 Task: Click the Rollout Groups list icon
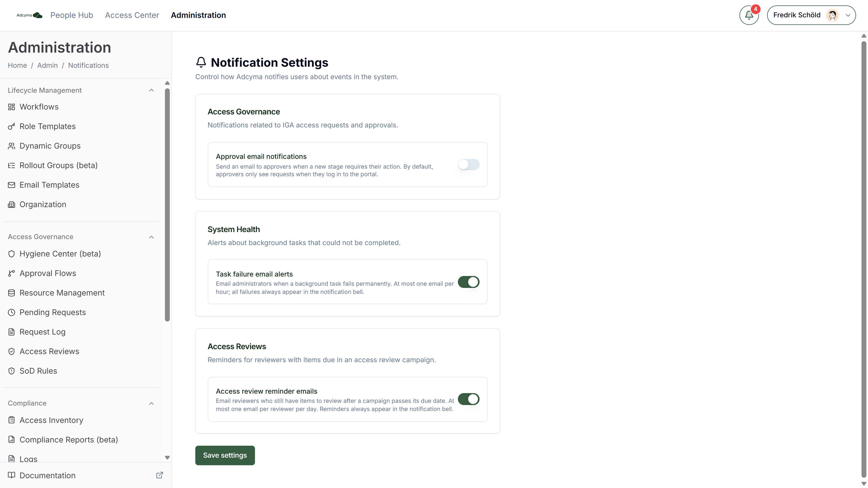coord(11,165)
